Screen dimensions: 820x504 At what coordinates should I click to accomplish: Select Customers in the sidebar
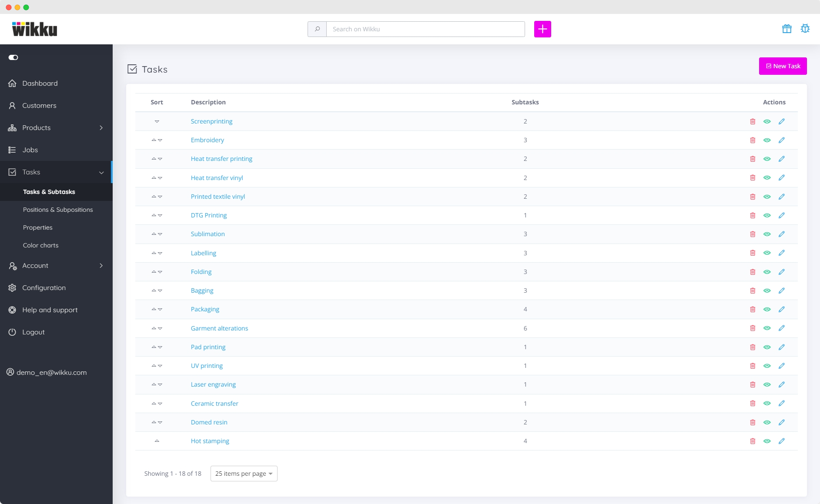coord(39,105)
